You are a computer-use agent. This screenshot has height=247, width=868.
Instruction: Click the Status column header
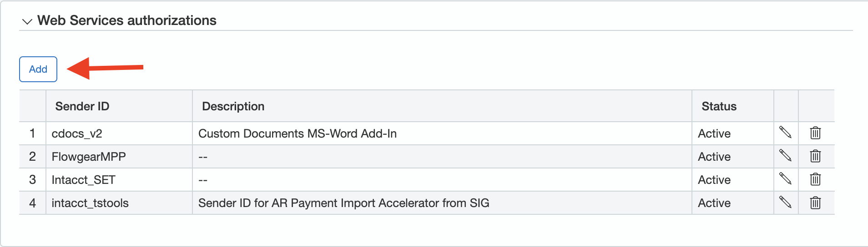(x=719, y=106)
